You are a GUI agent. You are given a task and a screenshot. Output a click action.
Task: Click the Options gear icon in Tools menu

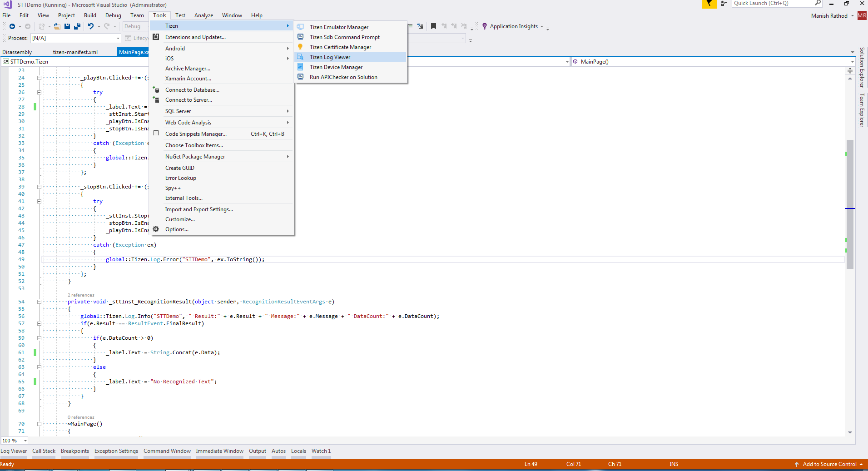click(x=156, y=229)
